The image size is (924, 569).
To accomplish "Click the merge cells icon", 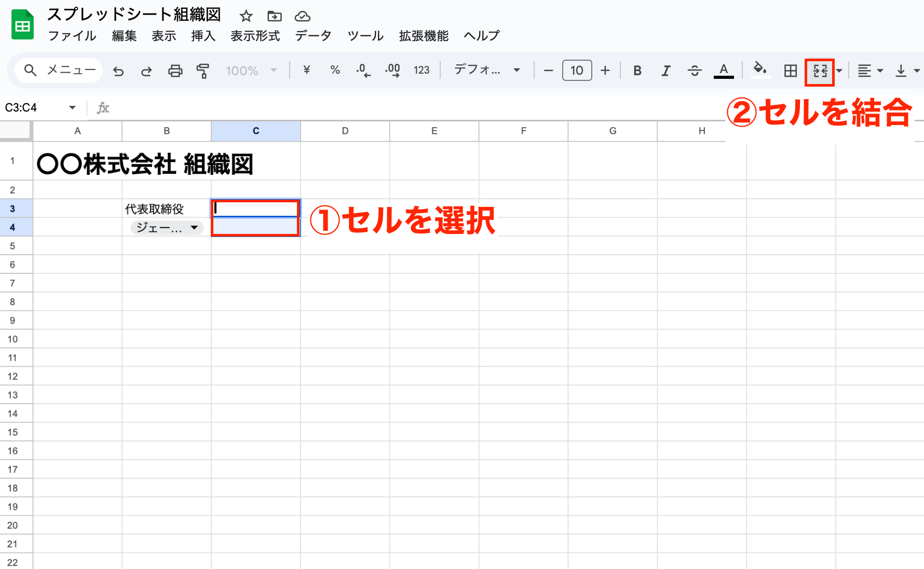I will pyautogui.click(x=819, y=71).
